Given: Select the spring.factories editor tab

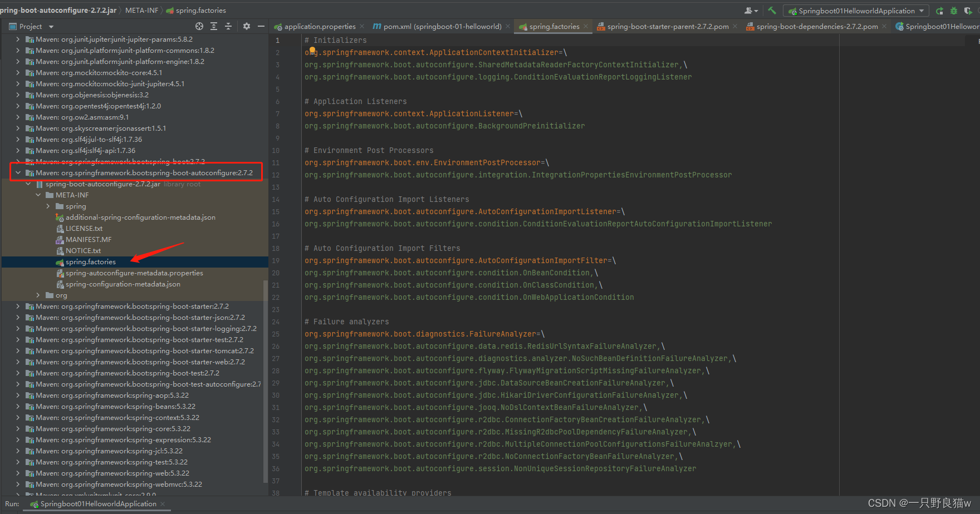Looking at the screenshot, I should click(554, 26).
